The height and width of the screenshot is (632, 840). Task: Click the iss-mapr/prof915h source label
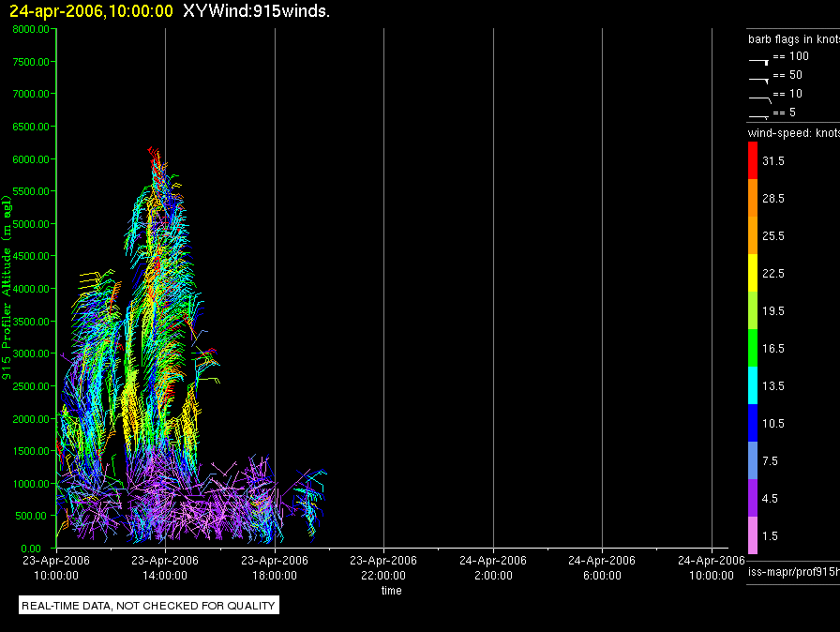(794, 572)
